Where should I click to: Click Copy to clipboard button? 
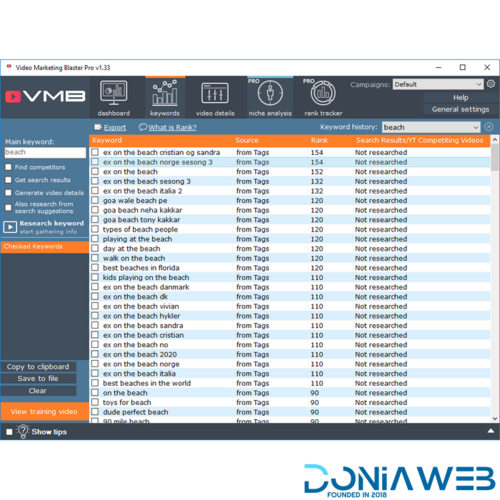(38, 367)
